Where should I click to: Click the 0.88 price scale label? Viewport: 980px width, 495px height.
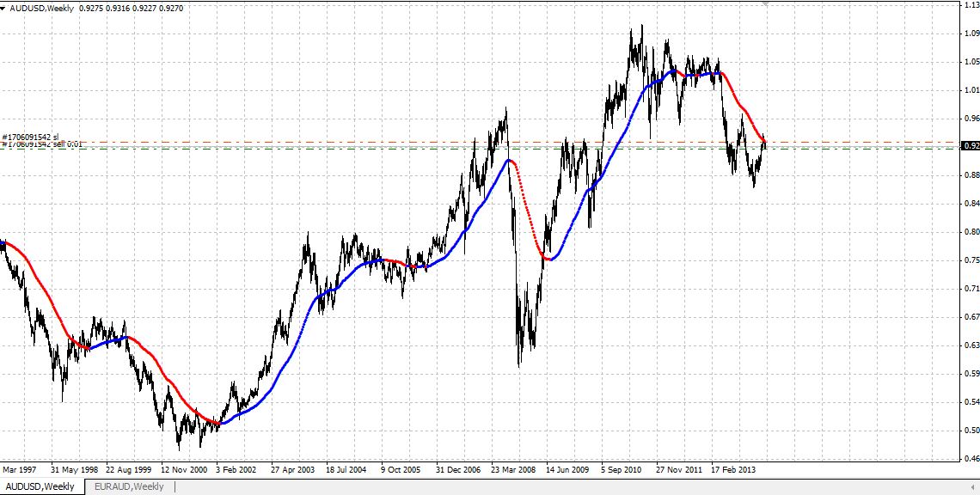(972, 175)
